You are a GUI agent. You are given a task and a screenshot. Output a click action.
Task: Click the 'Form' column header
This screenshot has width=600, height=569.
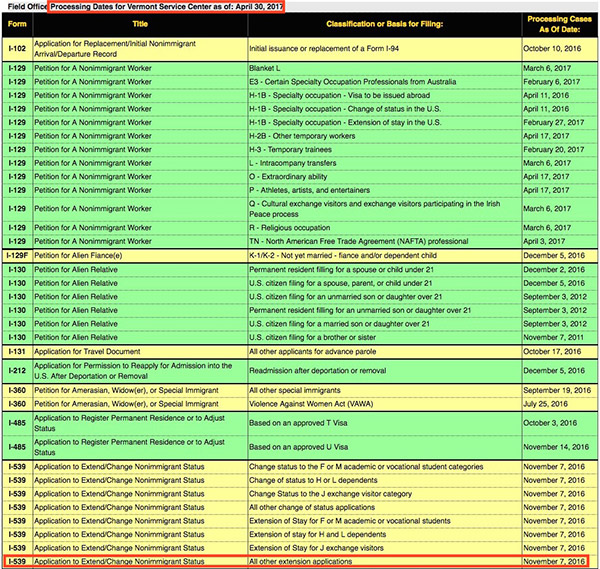[17, 24]
